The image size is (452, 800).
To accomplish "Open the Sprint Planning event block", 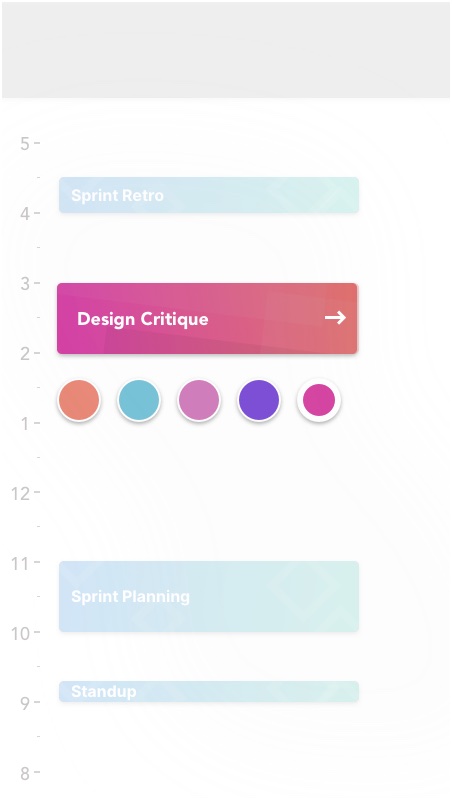I will (209, 596).
